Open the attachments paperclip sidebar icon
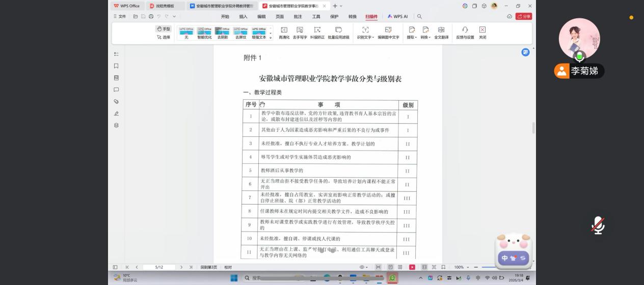The image size is (644, 285). 116,102
